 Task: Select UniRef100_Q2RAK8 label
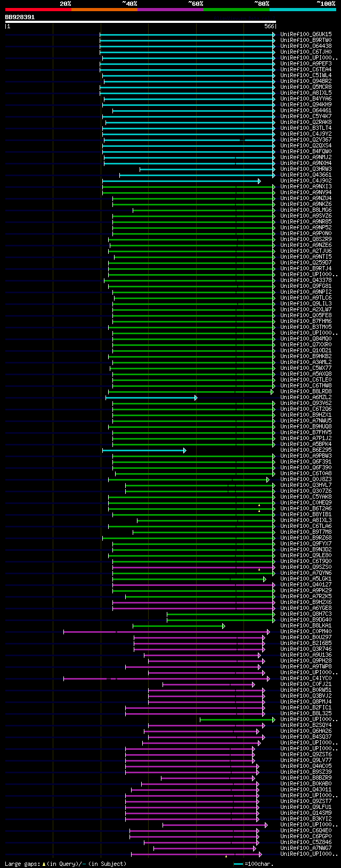pyautogui.click(x=306, y=122)
